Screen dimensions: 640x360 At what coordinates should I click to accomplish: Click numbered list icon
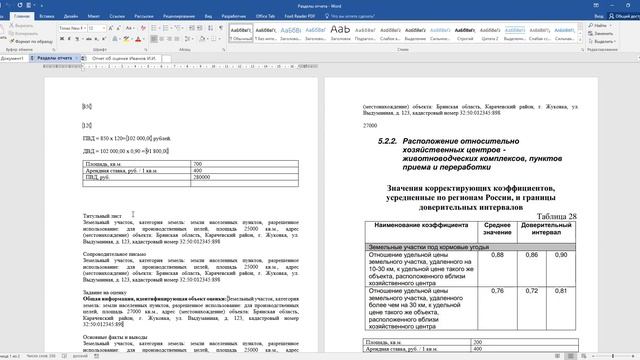click(x=165, y=28)
